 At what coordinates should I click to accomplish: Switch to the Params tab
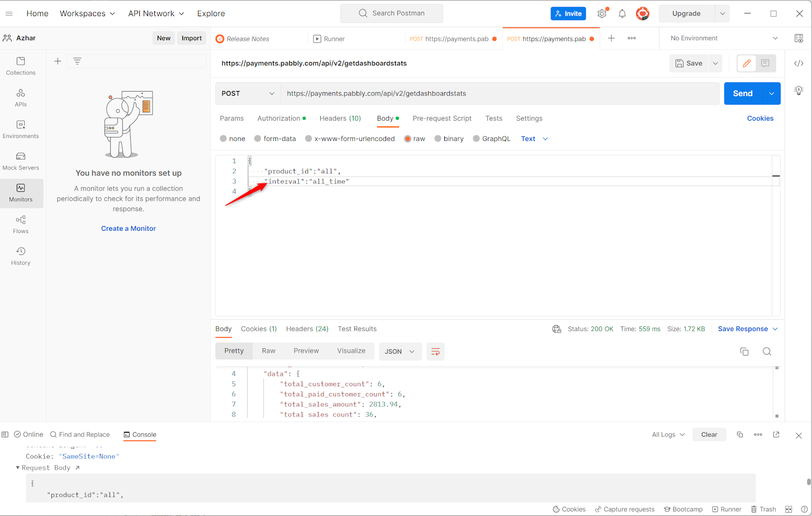[x=232, y=118]
